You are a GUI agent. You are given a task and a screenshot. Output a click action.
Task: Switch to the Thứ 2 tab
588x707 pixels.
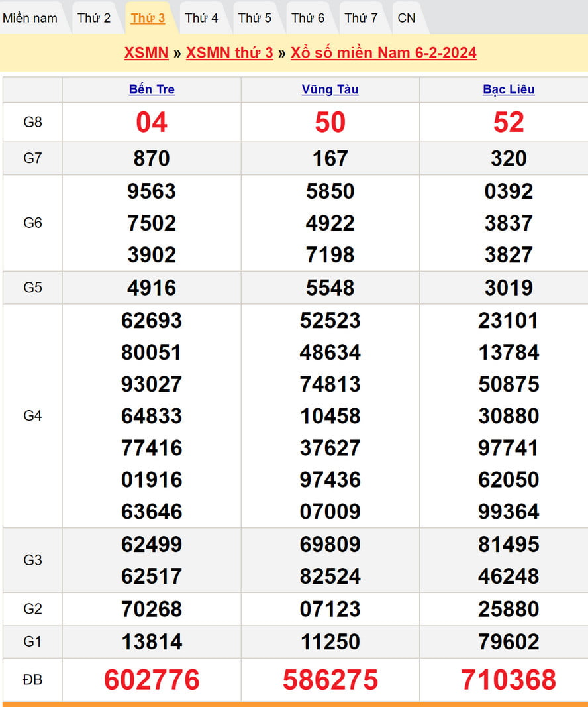coord(94,18)
